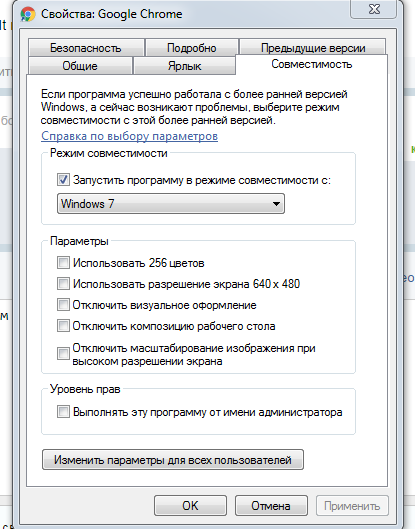Click the Параметры group label

point(79,241)
